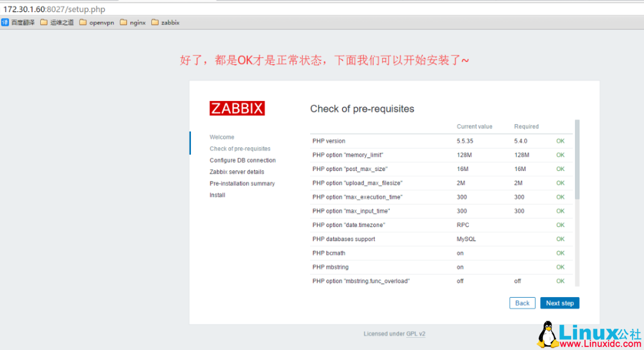Screen dimensions: 644x350
Task: Open the openvpn bookmark folder
Action: 96,23
